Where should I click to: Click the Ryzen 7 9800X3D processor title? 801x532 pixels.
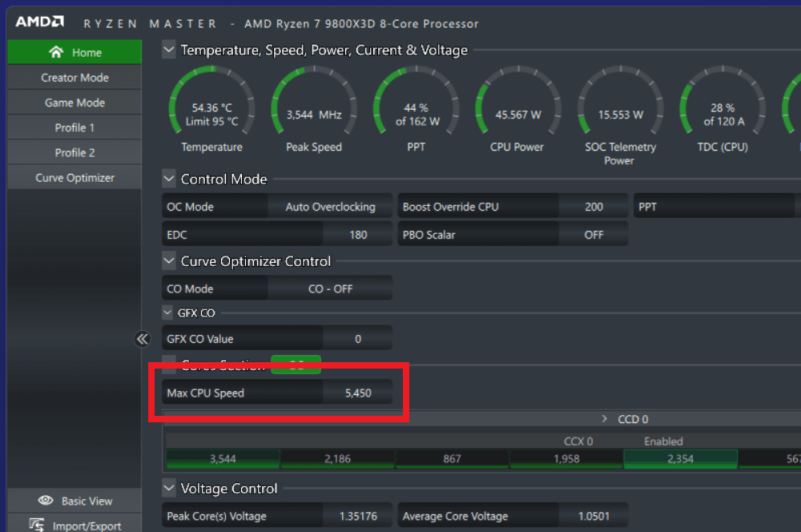361,23
